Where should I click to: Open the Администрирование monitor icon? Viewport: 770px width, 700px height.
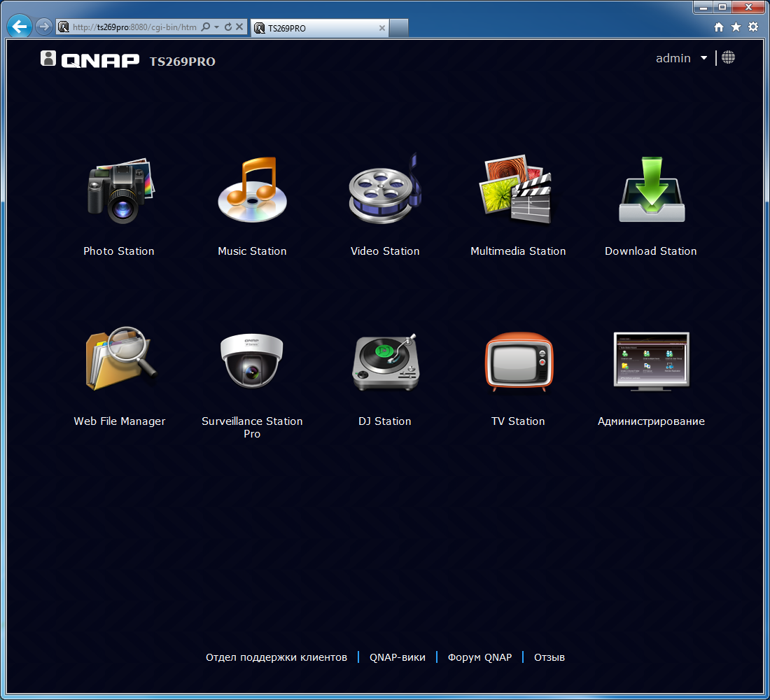(652, 361)
